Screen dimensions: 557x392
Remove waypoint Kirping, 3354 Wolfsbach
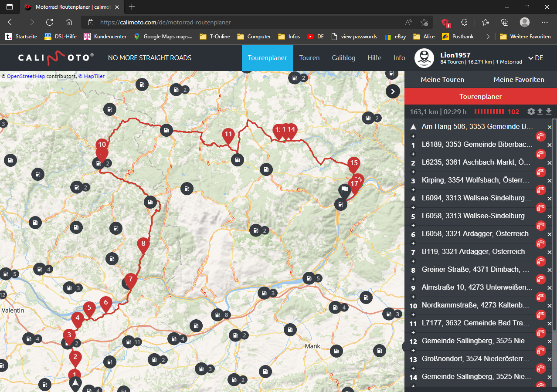click(x=550, y=181)
